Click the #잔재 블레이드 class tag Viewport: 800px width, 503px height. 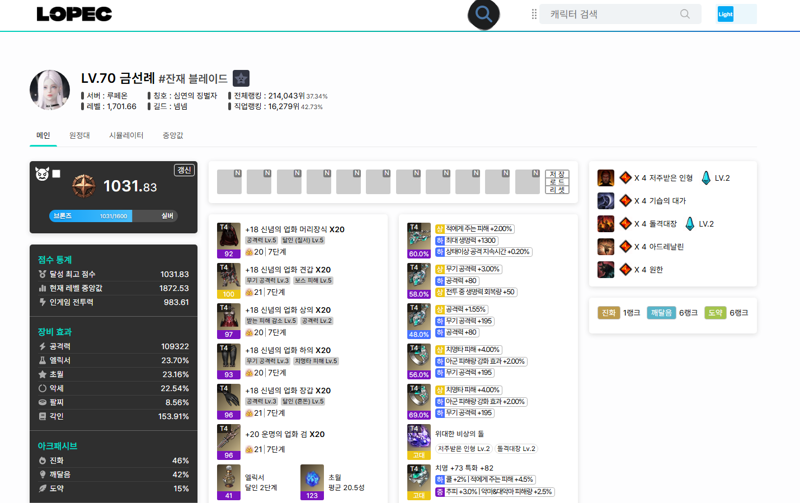pos(193,79)
